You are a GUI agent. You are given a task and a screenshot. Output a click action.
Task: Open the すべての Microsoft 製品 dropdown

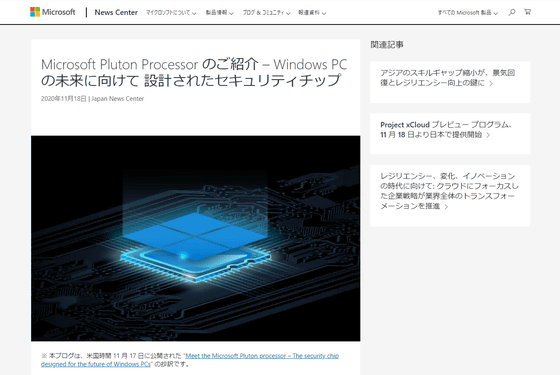(468, 13)
